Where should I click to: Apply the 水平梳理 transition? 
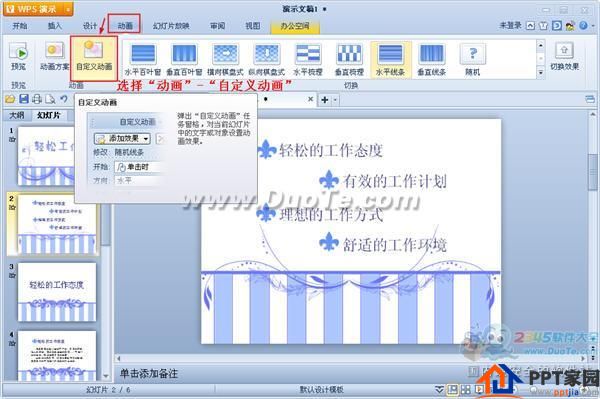click(x=308, y=59)
